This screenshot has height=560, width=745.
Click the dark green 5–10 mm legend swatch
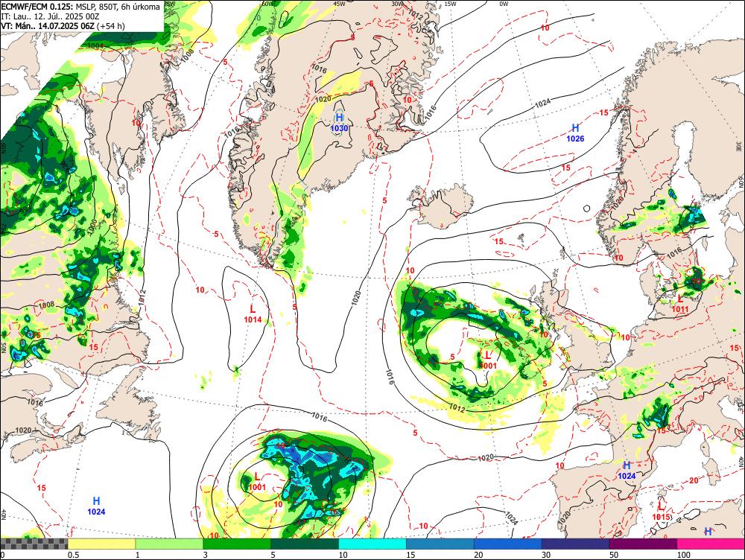pyautogui.click(x=305, y=544)
